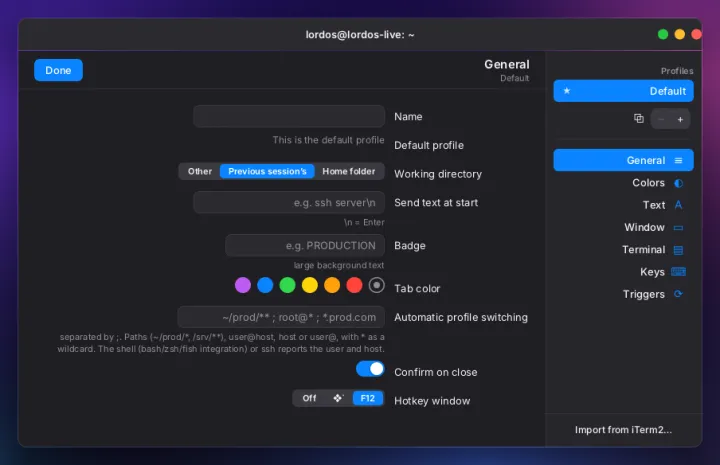Open the Window settings tab
720x465 pixels.
point(623,227)
